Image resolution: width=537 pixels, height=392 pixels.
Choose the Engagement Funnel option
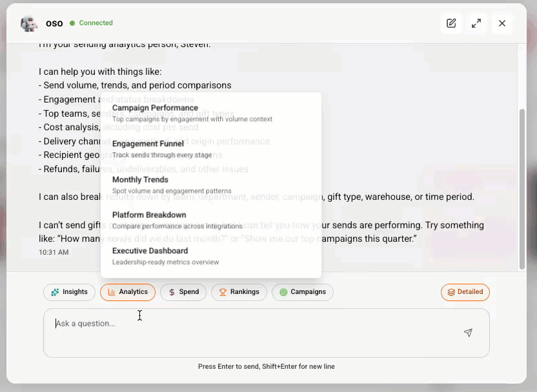(211, 149)
